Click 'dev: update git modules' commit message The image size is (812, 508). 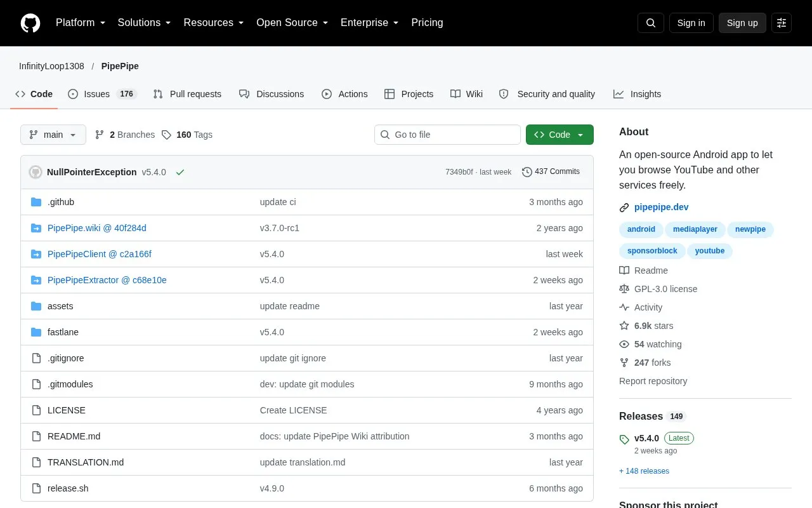tap(307, 384)
